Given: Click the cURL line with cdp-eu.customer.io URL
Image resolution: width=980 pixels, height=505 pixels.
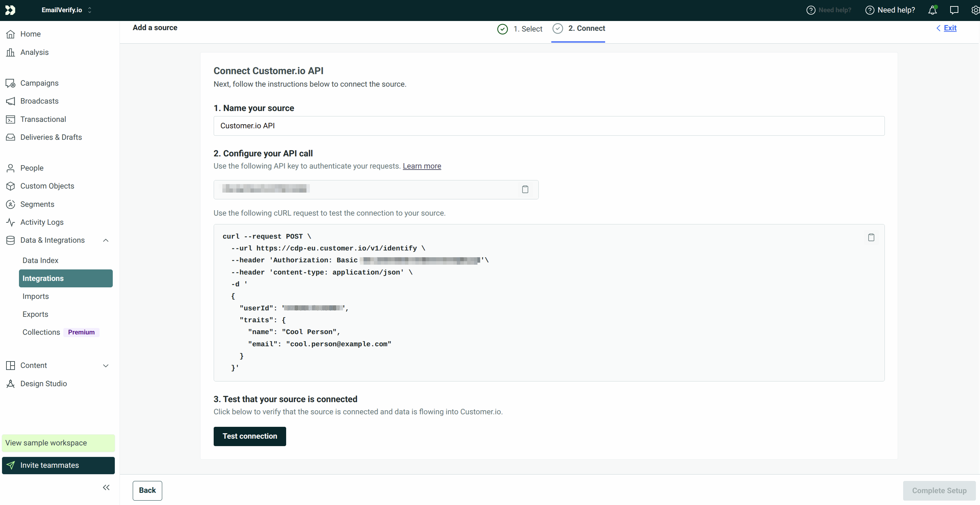Looking at the screenshot, I should (x=328, y=248).
